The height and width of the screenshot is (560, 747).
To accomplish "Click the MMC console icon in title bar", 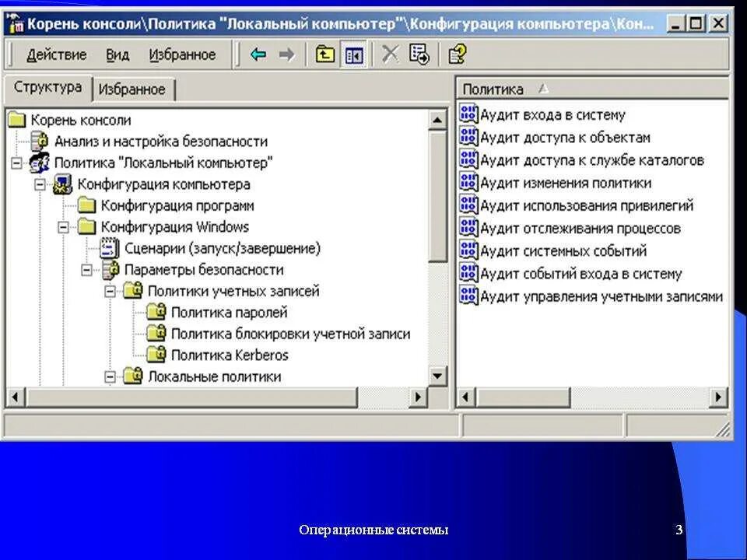I will click(x=16, y=24).
